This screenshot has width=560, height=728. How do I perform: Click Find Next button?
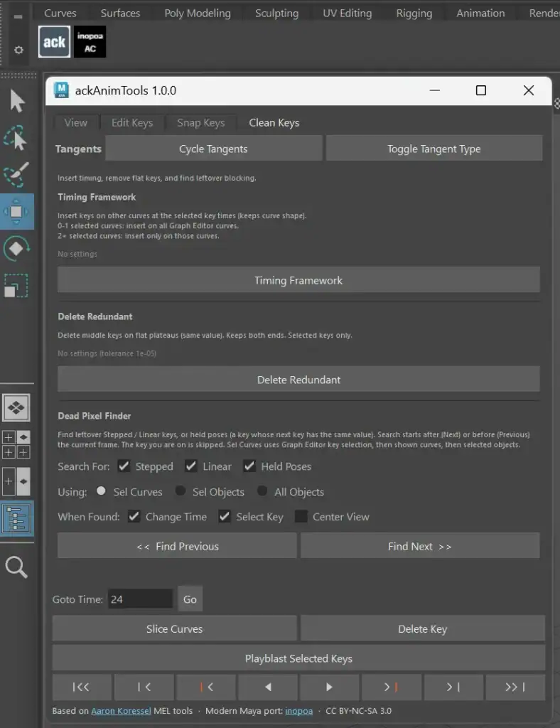420,546
